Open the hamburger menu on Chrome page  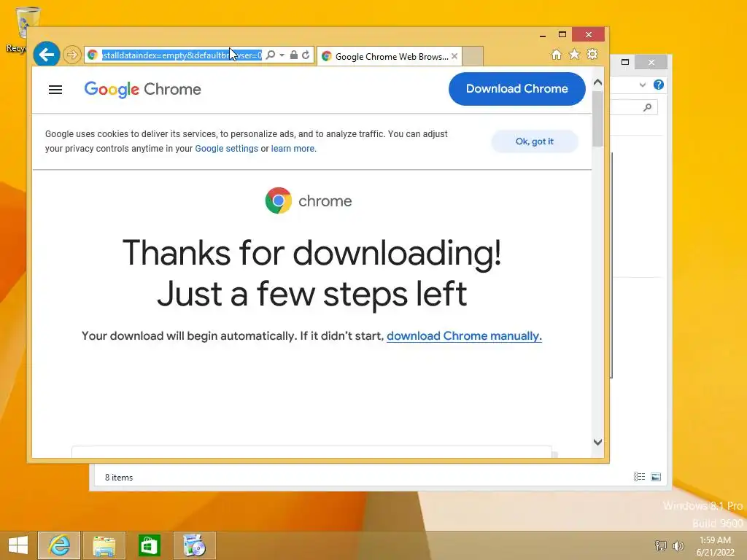pyautogui.click(x=55, y=90)
